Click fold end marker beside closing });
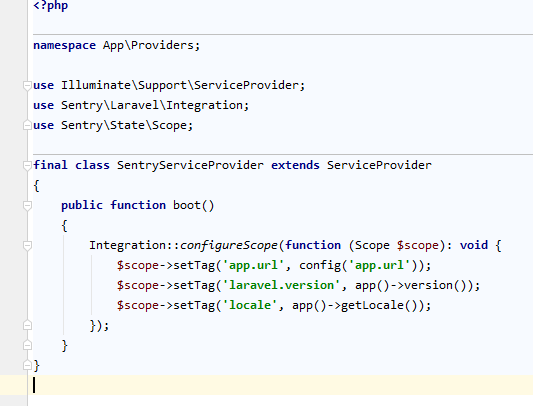Viewport: 533px width, 406px height. pos(27,325)
